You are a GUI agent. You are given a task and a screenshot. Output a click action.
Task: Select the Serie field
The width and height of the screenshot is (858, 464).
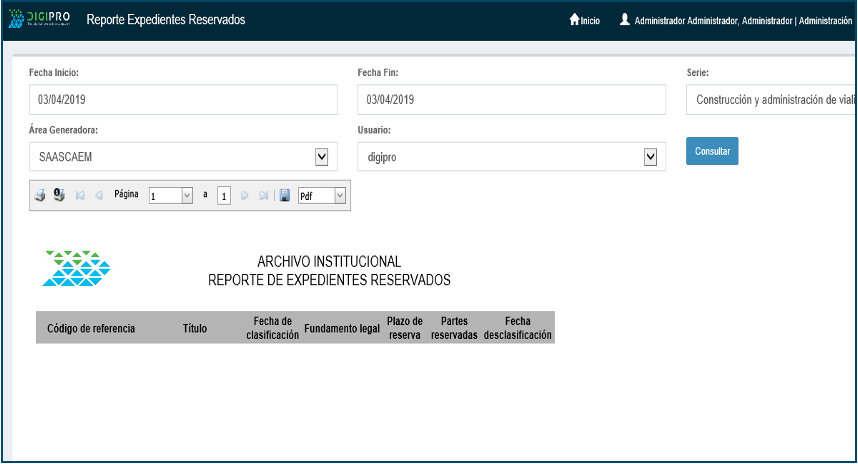coord(770,100)
